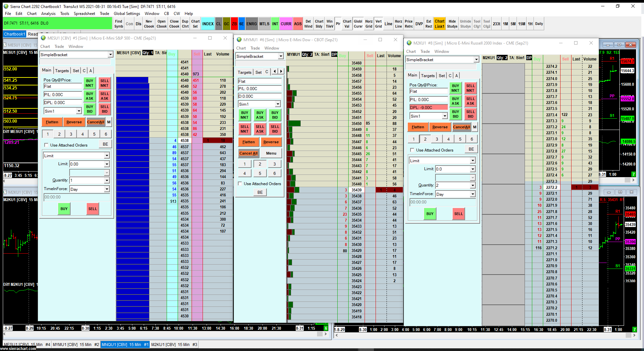
Task: Duplicate the chart with Dup Chrt
Action: (x=185, y=24)
